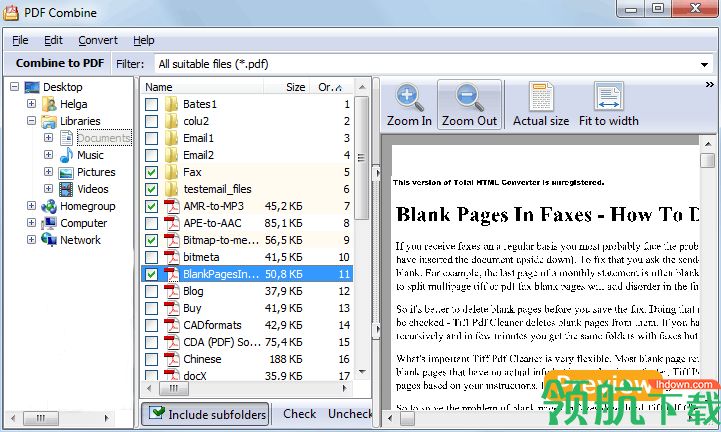
Task: Open the File menu
Action: [x=20, y=40]
